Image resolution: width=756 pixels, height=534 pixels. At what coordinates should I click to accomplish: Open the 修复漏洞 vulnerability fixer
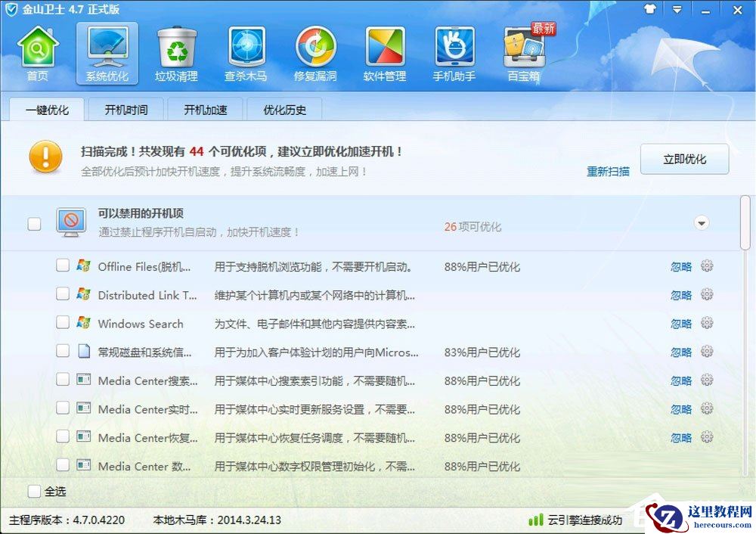coord(314,53)
